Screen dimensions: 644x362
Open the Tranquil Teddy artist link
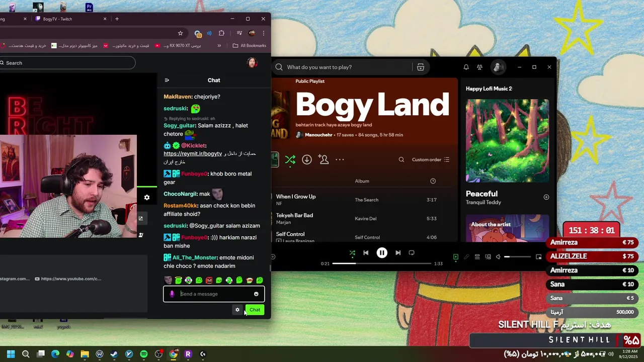[x=484, y=202]
